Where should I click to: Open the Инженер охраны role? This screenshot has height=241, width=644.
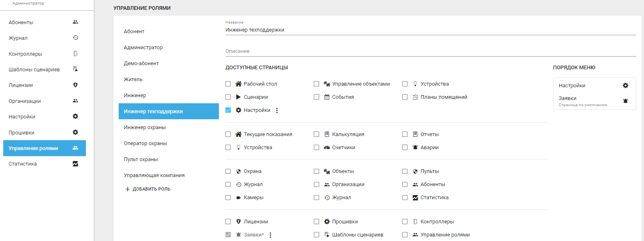[x=145, y=127]
